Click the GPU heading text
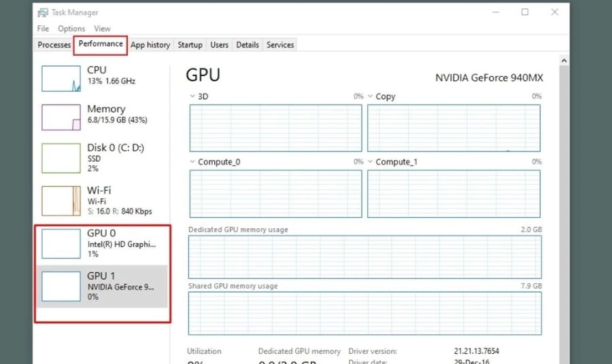 (203, 75)
